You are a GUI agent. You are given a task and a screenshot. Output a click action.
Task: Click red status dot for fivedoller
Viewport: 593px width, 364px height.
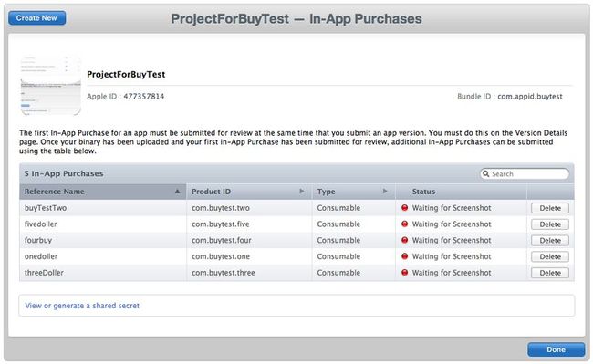tap(405, 224)
